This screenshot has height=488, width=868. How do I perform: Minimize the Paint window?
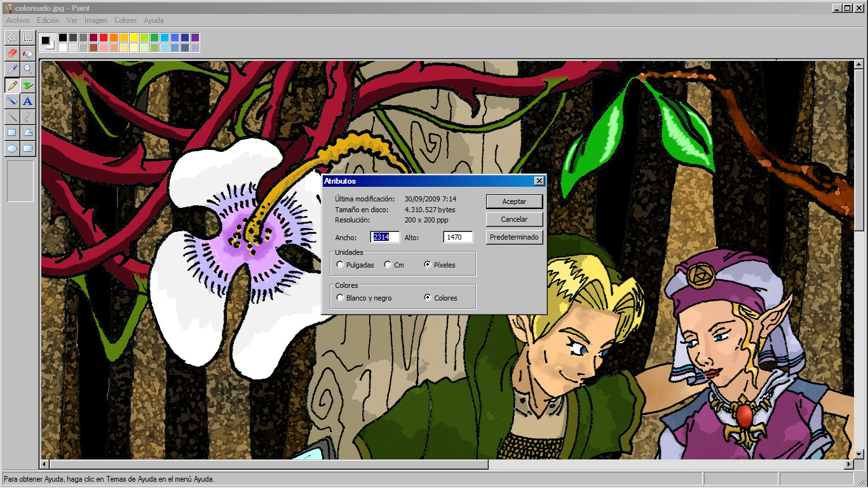[x=837, y=8]
